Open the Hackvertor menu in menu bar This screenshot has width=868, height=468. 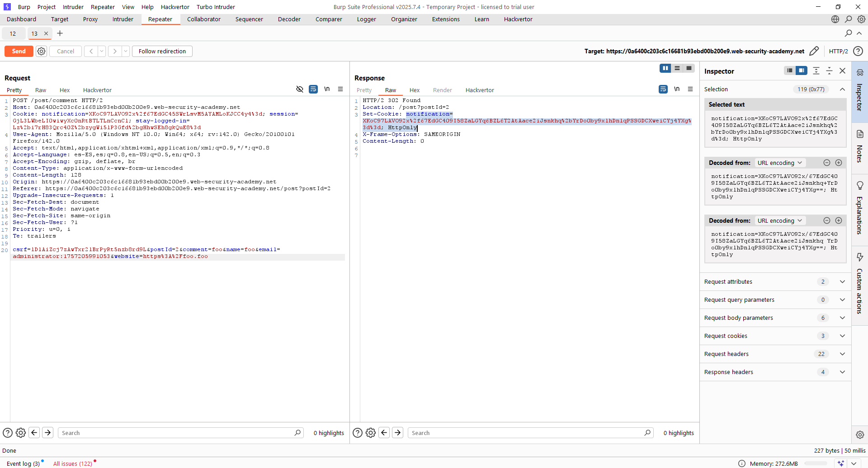(175, 7)
